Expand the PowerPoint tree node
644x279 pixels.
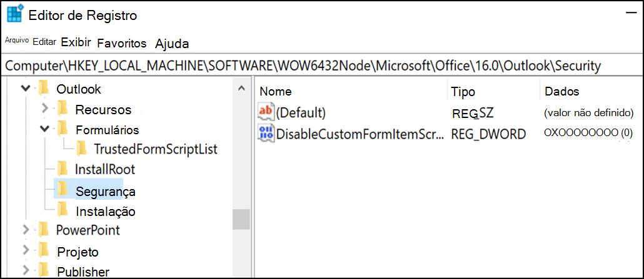pyautogui.click(x=26, y=229)
